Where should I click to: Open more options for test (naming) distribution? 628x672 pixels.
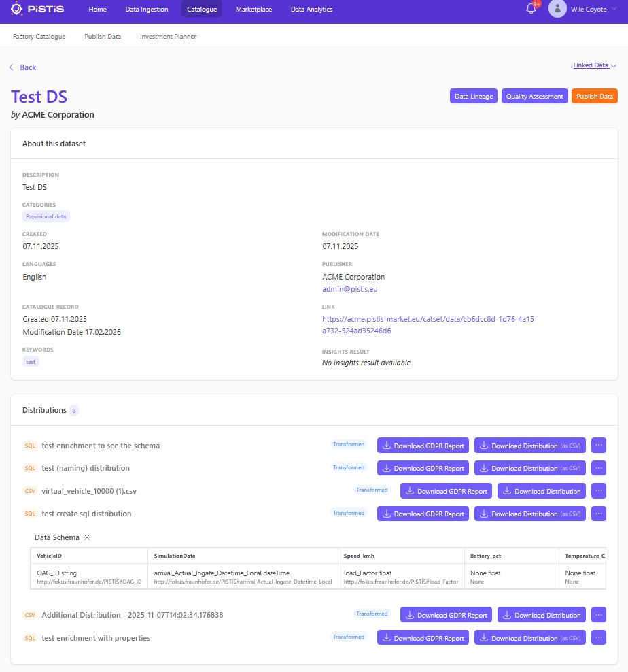pos(599,468)
